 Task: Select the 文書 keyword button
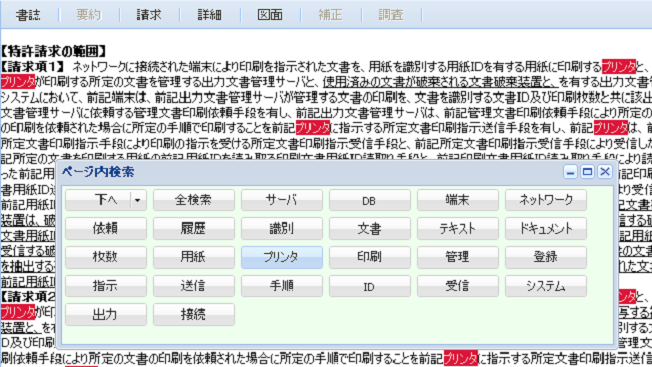pos(370,229)
